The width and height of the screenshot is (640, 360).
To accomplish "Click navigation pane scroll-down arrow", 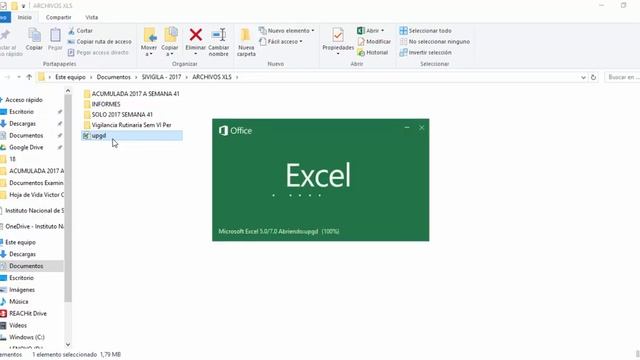I will pyautogui.click(x=68, y=344).
